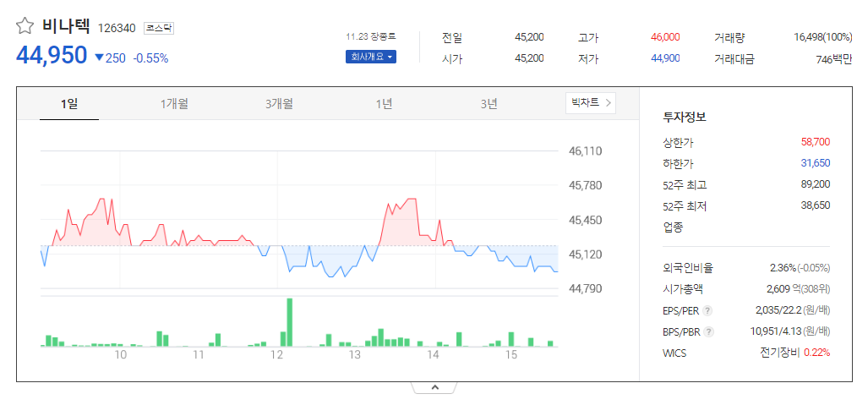Select the 1일 chart tab
This screenshot has height=405, width=868.
tap(69, 104)
